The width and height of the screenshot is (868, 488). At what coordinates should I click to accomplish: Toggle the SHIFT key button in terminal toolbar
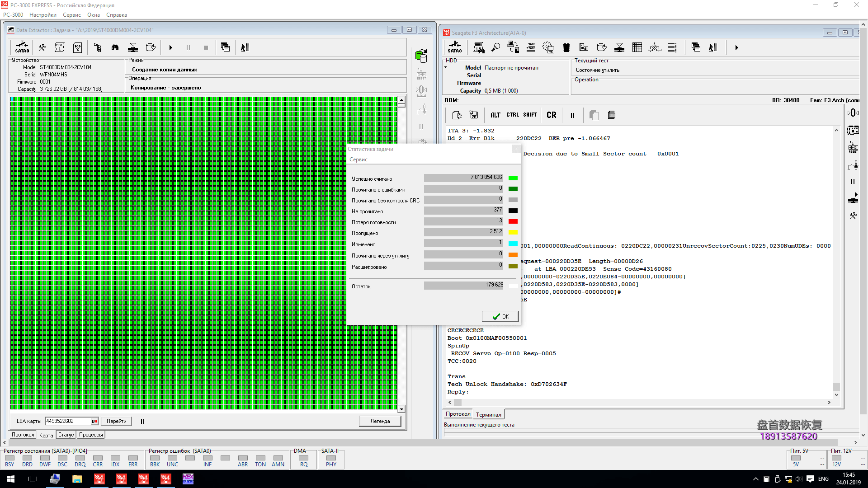click(x=530, y=115)
